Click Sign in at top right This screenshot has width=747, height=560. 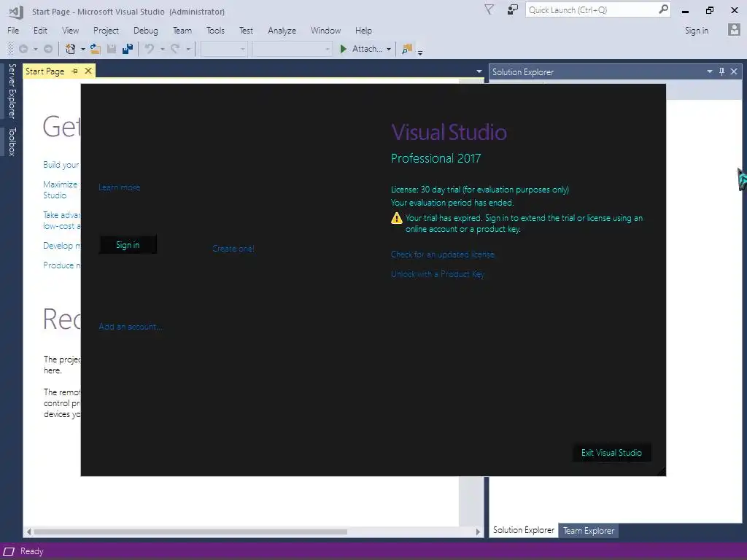[697, 31]
